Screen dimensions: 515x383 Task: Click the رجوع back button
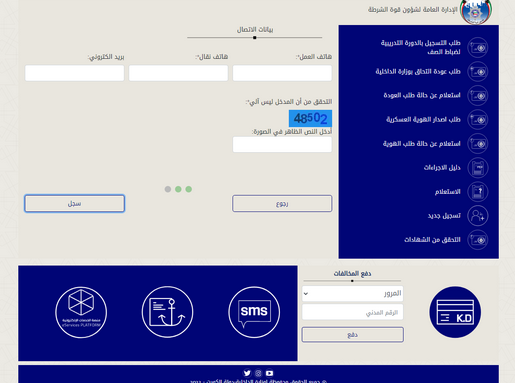(x=282, y=203)
